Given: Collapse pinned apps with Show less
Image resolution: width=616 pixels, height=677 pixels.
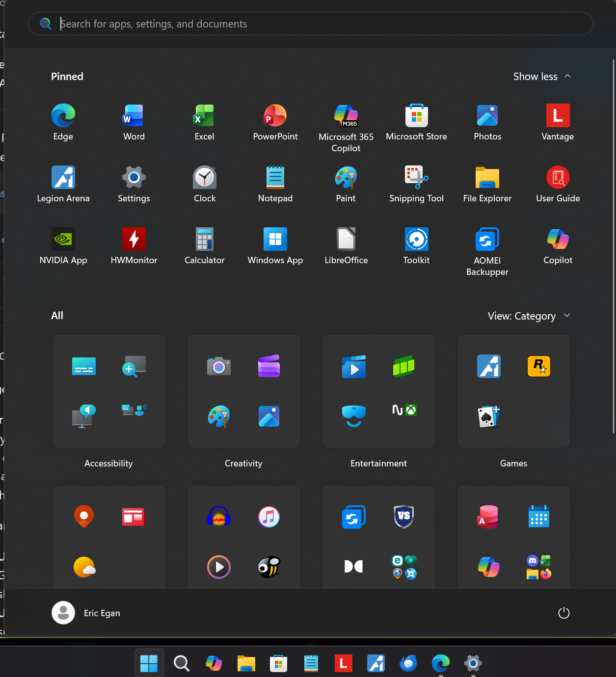Looking at the screenshot, I should [x=542, y=77].
